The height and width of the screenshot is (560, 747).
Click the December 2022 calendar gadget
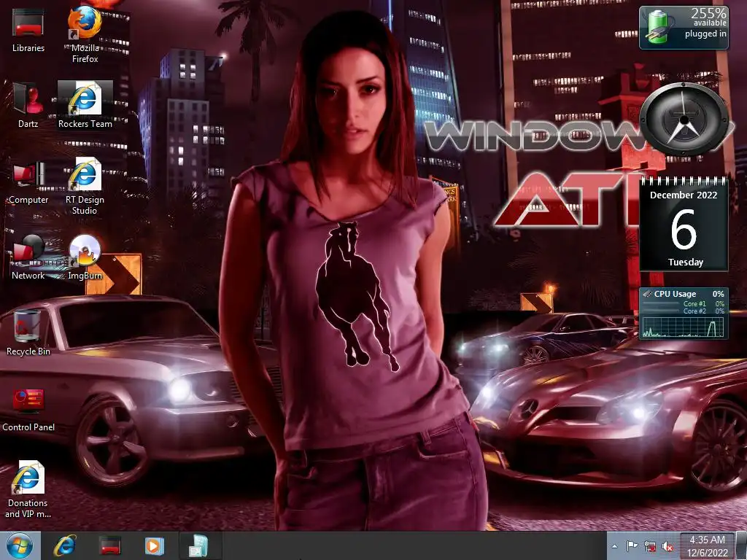coord(684,225)
